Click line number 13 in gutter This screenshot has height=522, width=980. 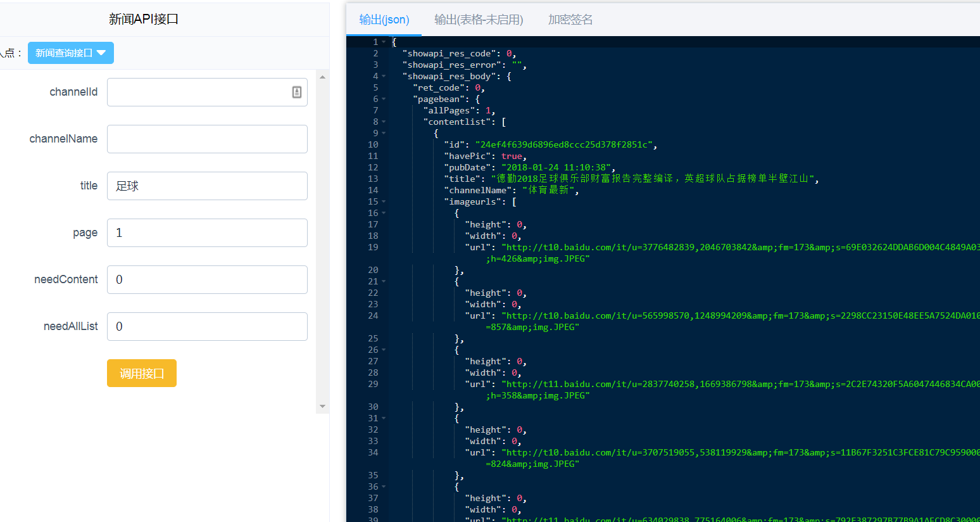(x=373, y=179)
